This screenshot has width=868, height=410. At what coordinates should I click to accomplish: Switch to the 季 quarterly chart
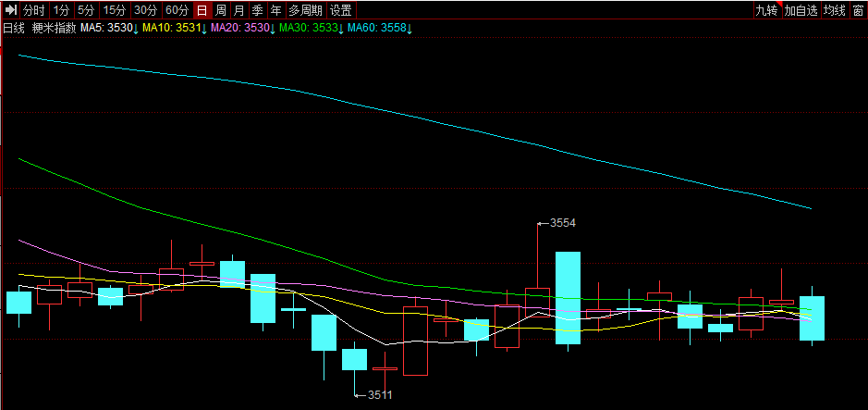click(257, 10)
